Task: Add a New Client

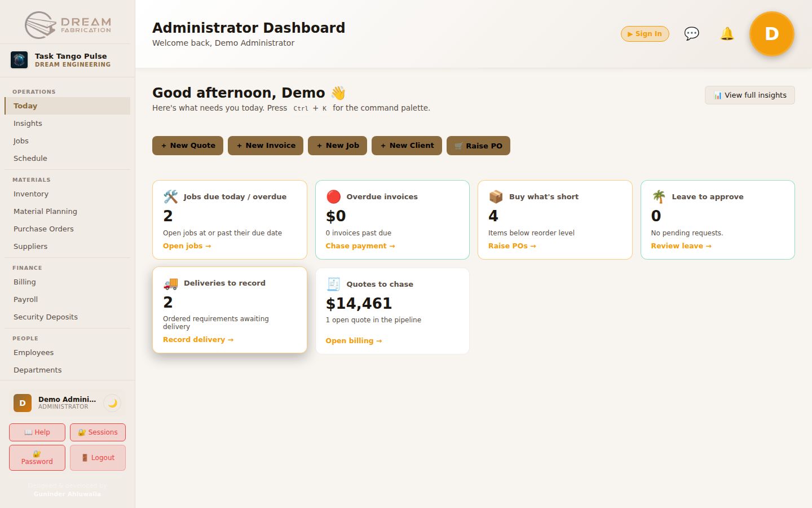Action: point(407,146)
